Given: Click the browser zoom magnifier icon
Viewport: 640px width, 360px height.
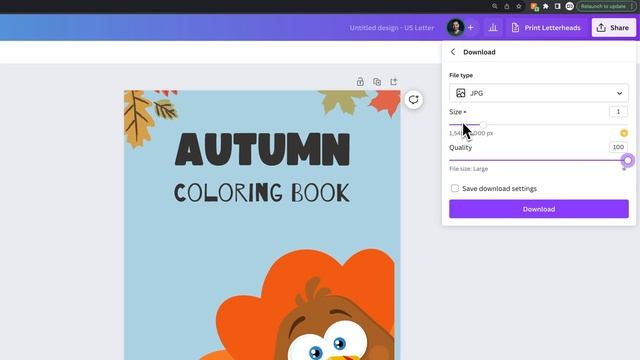Looking at the screenshot, I should pos(495,6).
